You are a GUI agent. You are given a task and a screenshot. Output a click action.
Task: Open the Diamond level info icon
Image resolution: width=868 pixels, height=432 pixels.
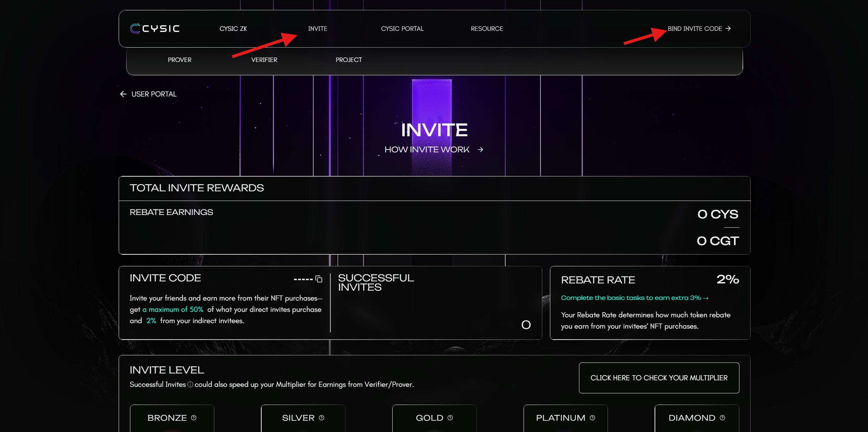722,418
